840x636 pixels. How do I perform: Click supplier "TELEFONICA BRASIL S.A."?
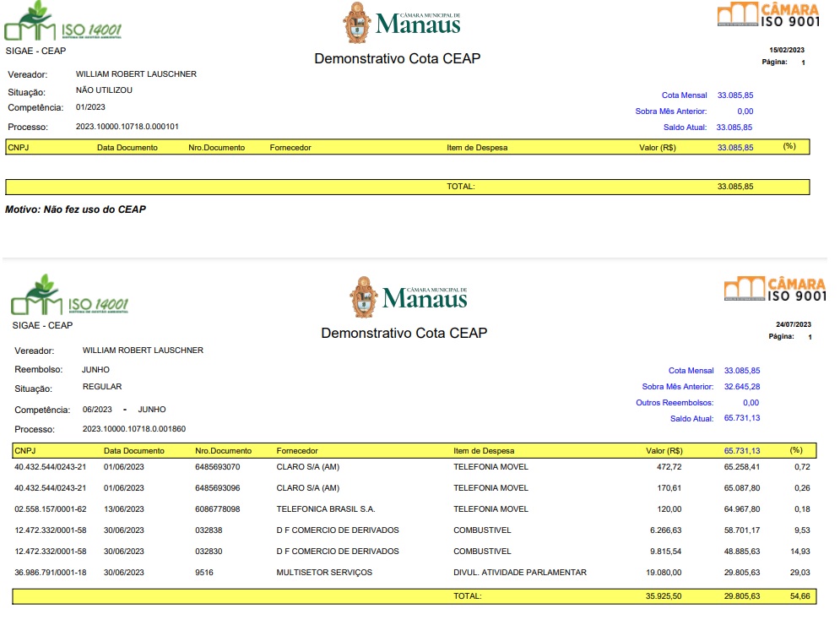[326, 509]
